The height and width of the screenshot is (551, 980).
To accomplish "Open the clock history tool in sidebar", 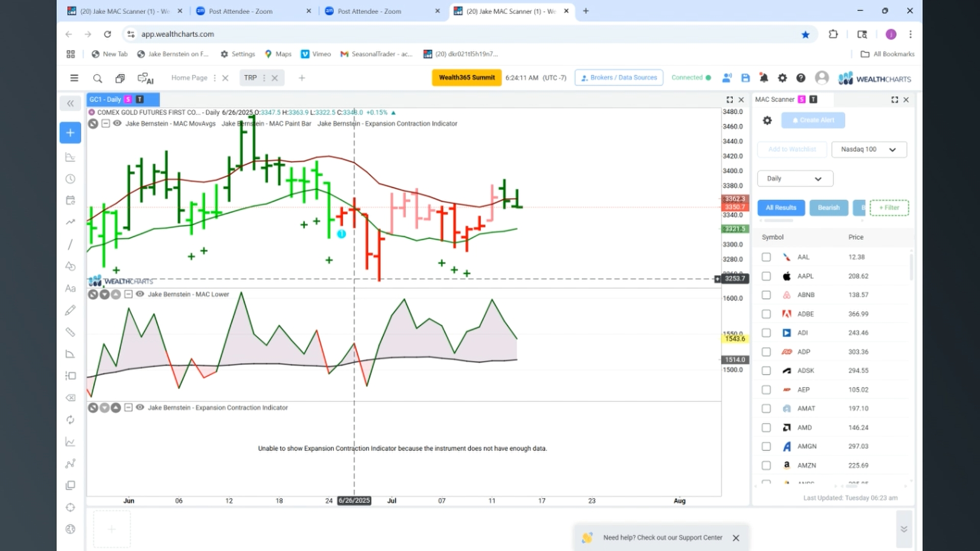I will [70, 179].
